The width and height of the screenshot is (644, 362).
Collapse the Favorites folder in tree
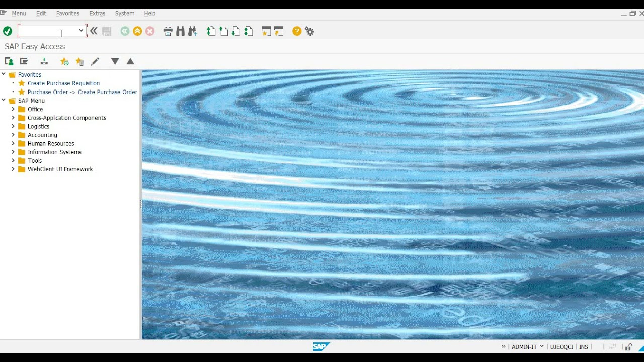4,74
